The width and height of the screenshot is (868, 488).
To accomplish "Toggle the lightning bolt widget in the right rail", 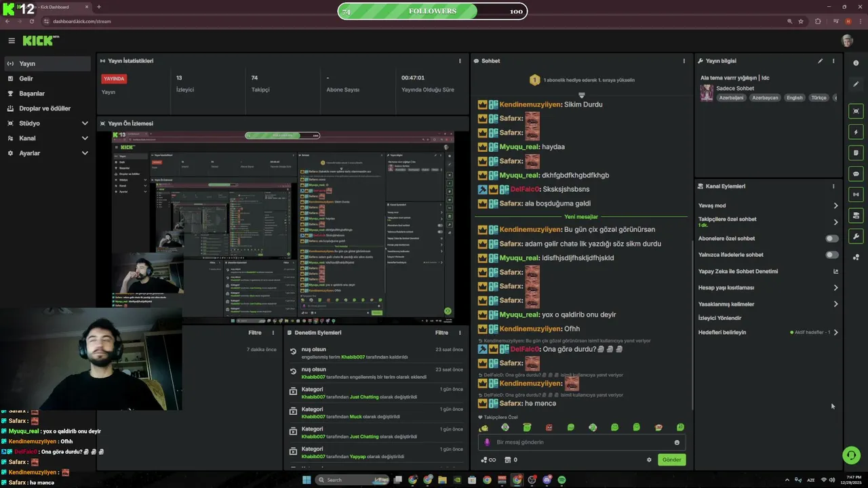I will [856, 132].
